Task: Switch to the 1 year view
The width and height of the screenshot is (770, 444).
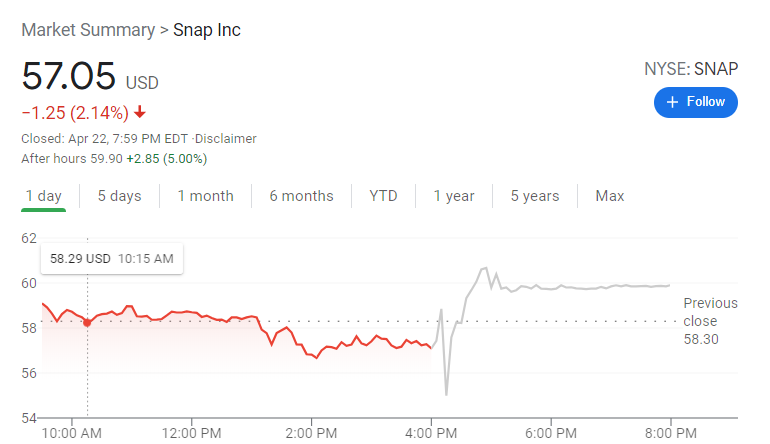Action: tap(454, 196)
